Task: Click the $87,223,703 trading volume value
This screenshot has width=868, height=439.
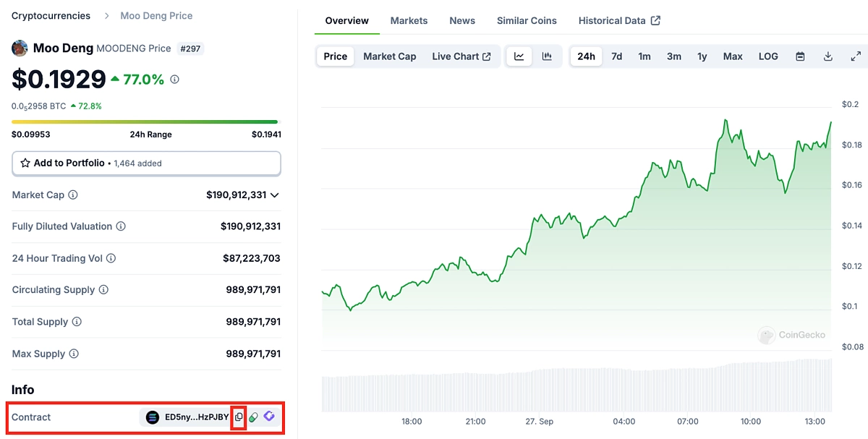Action: coord(252,258)
